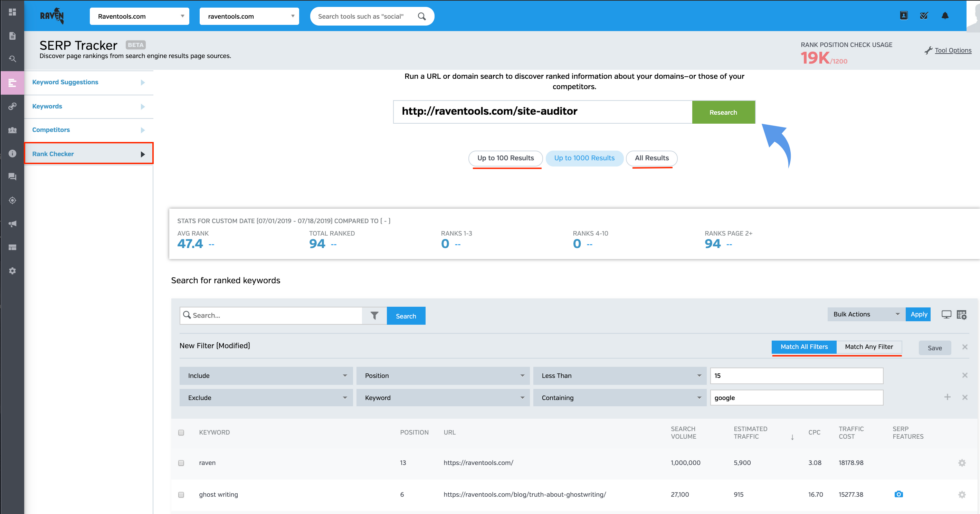Open sidebar settings gear icon
980x514 pixels.
coord(12,271)
